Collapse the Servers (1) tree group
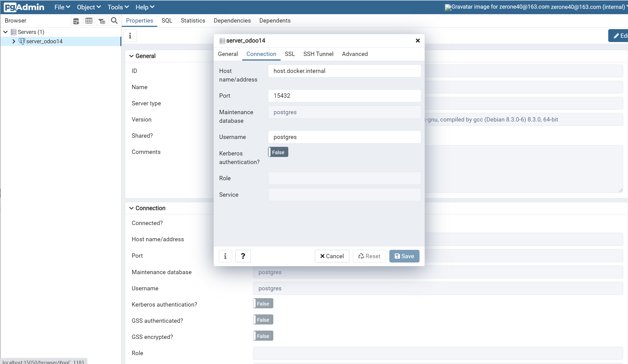Viewport: 628px width, 364px height. coord(5,32)
